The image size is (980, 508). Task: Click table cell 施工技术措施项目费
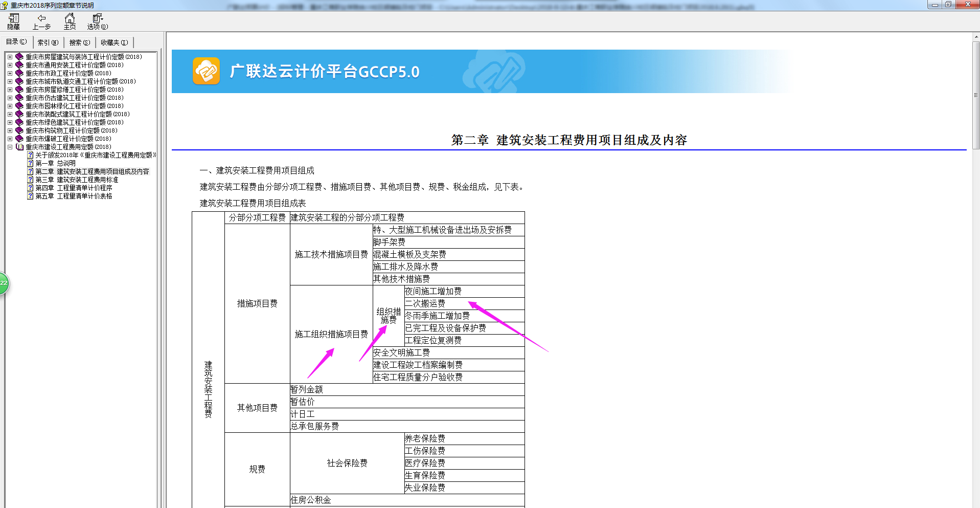click(331, 254)
